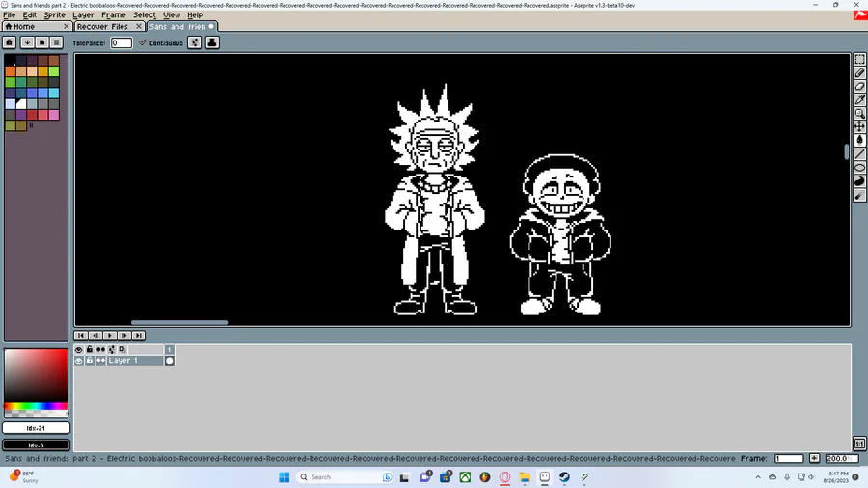The image size is (868, 488).
Task: Open the Help menu
Action: [195, 14]
